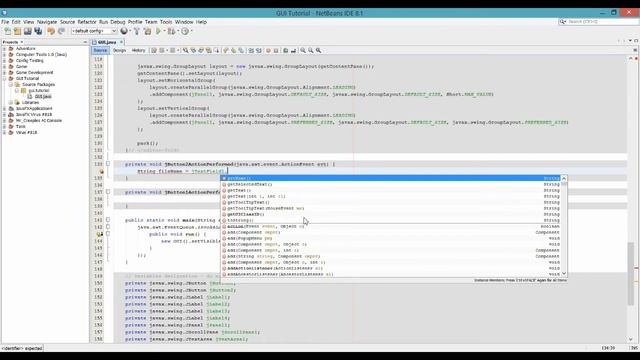The height and width of the screenshot is (360, 640).
Task: Expand the Virus #818 project node
Action: pos(4,132)
